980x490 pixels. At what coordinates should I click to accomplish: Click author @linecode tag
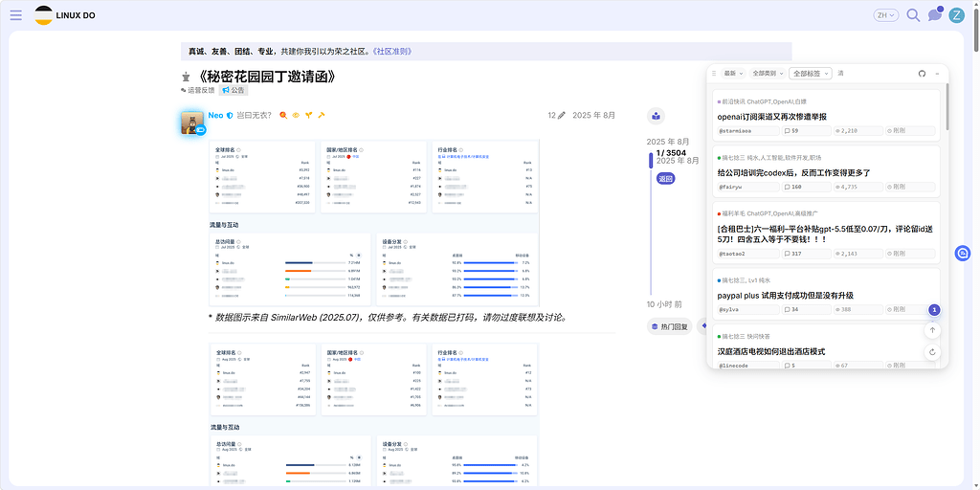click(748, 365)
